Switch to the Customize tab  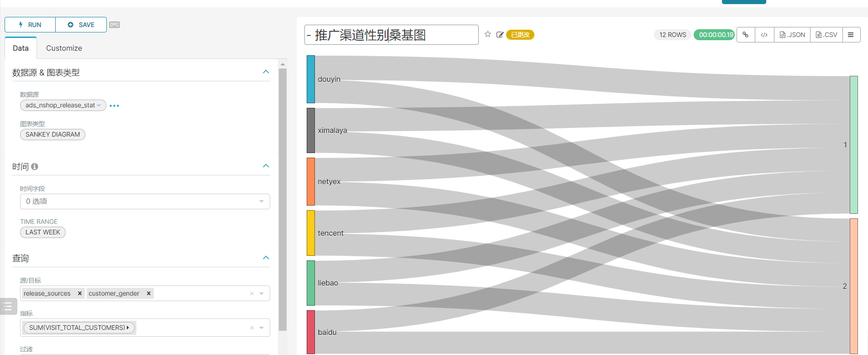point(64,48)
